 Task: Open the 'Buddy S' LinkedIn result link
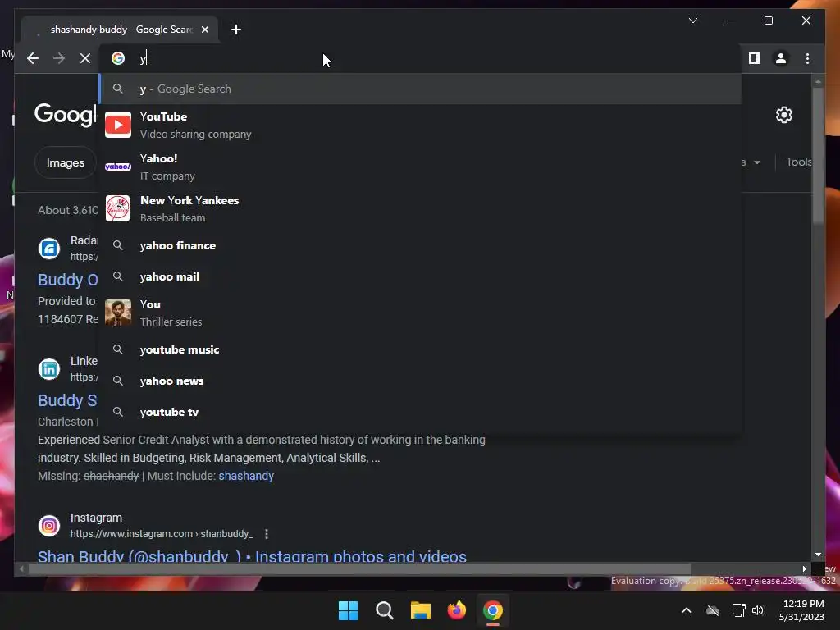click(x=68, y=400)
